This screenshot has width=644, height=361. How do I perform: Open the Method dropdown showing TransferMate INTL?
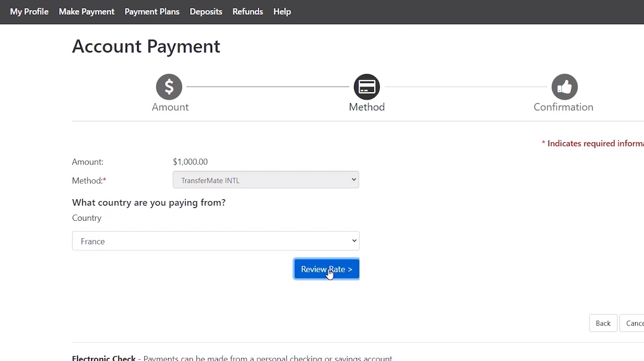[266, 180]
